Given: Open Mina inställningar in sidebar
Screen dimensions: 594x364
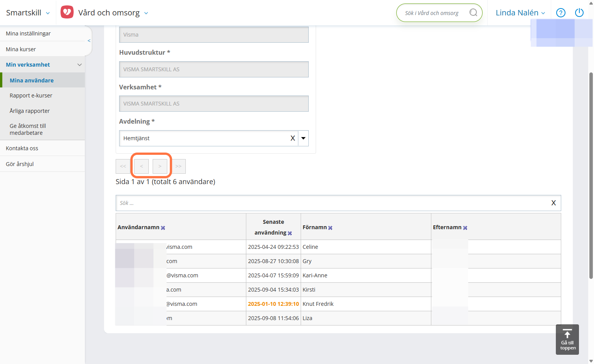Looking at the screenshot, I should pos(42,34).
